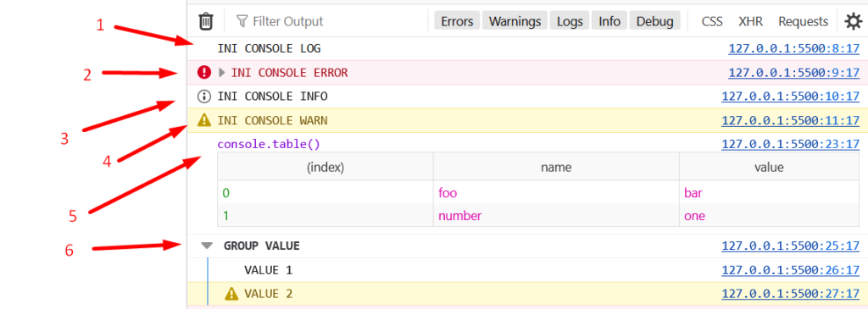Open source link 127.0.0.1:5500:8:17

click(793, 48)
